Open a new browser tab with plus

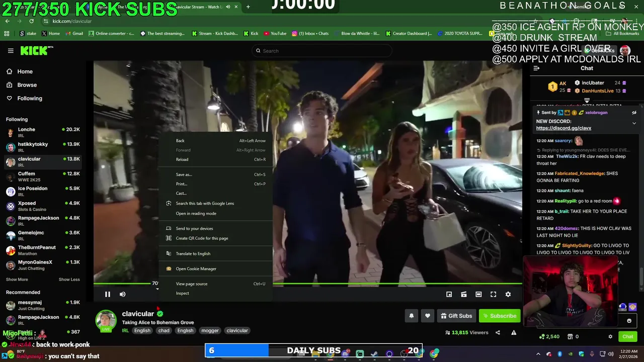(x=248, y=7)
